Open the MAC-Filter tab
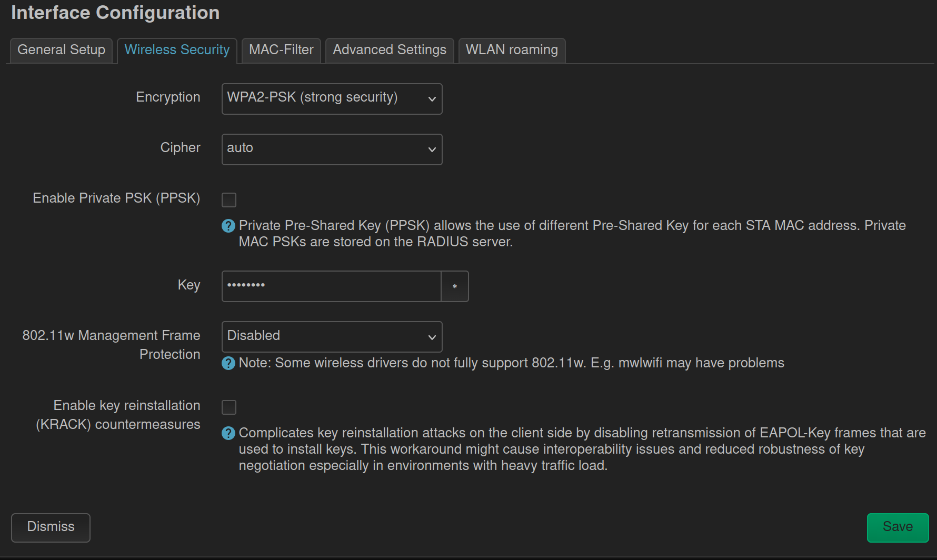 [281, 50]
